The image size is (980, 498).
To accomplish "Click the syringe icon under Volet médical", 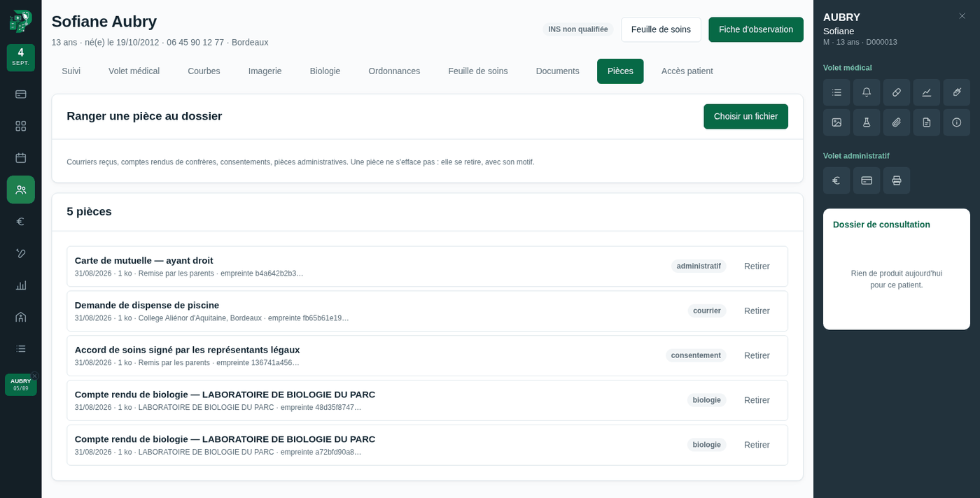I will (x=957, y=92).
